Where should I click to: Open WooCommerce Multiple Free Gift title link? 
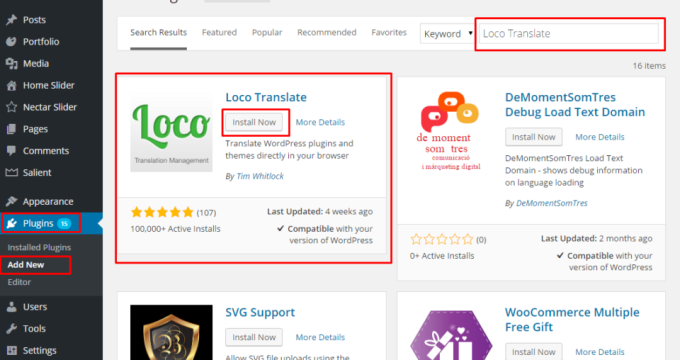point(572,320)
